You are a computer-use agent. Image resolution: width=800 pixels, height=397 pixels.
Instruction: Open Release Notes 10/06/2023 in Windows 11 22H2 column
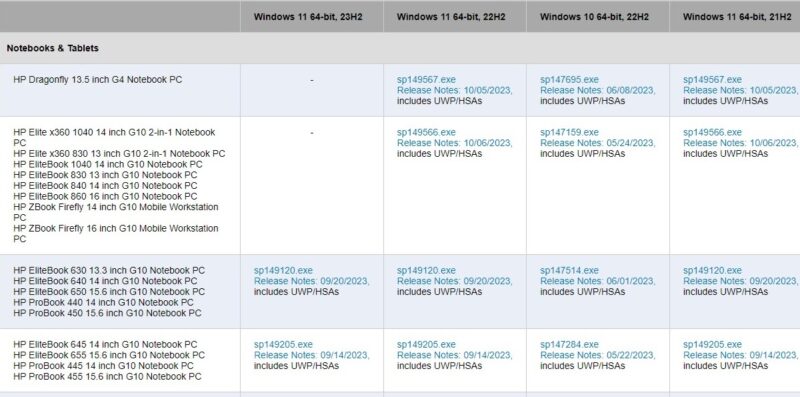(455, 143)
